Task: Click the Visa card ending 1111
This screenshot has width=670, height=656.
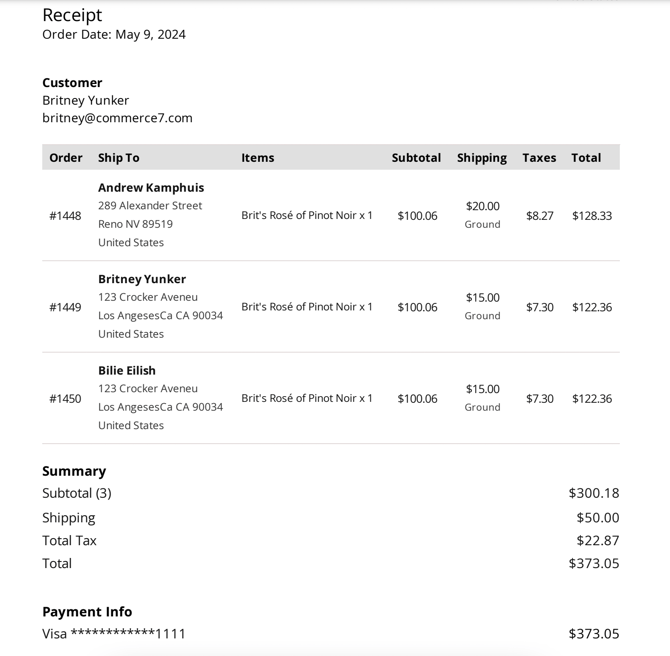Action: click(114, 634)
